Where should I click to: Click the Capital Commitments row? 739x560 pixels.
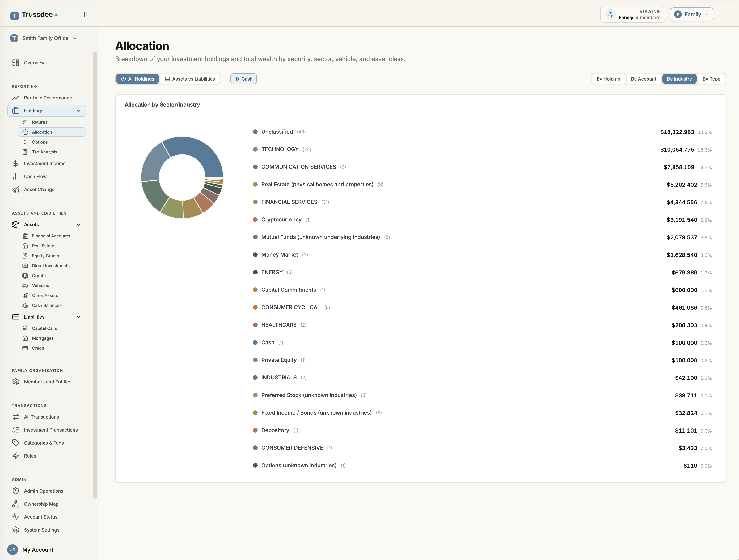(x=482, y=290)
